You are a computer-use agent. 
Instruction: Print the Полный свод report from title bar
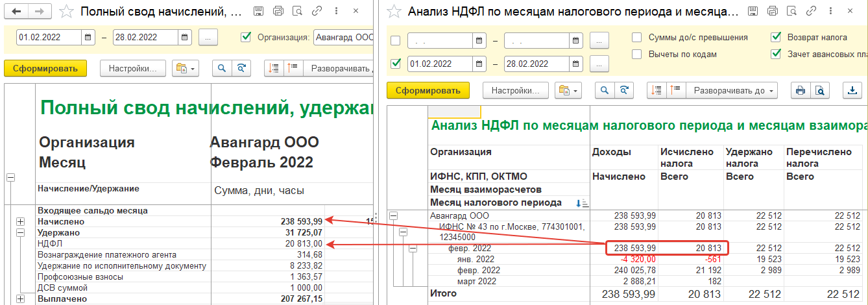point(278,12)
